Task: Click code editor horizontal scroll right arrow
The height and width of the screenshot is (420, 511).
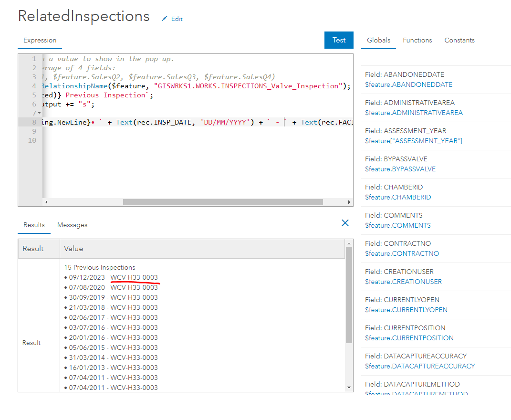Action: (x=350, y=202)
